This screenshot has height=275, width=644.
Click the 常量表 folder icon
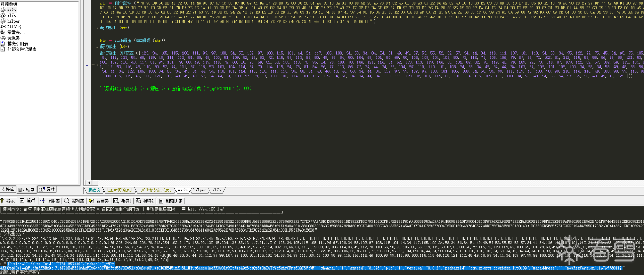(3, 32)
